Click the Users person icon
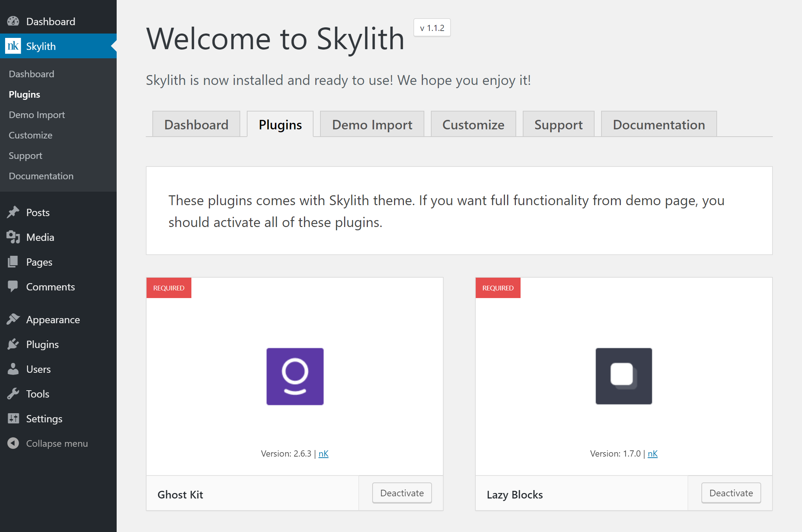The width and height of the screenshot is (802, 532). tap(13, 369)
